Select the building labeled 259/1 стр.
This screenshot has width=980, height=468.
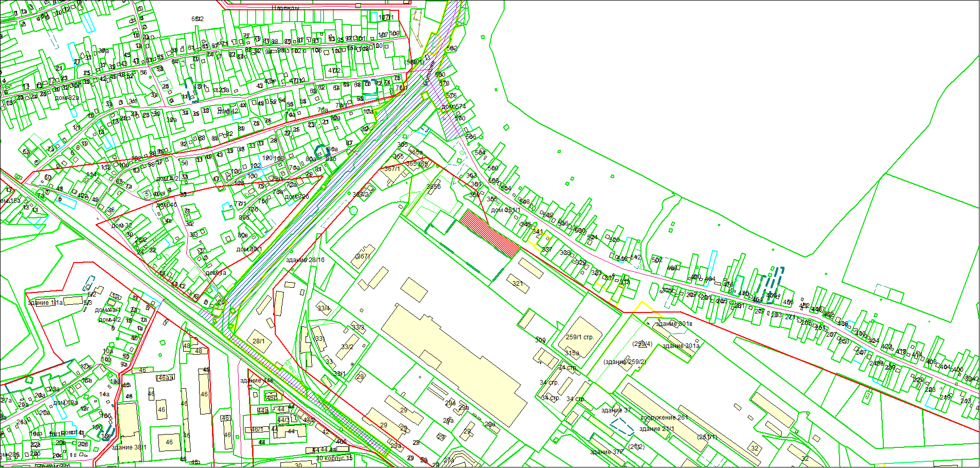[580, 337]
